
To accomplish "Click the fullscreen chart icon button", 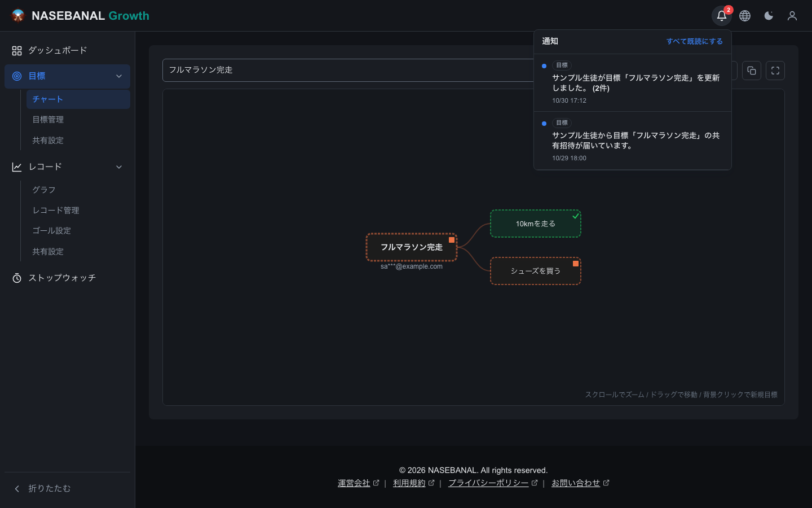I will (775, 71).
